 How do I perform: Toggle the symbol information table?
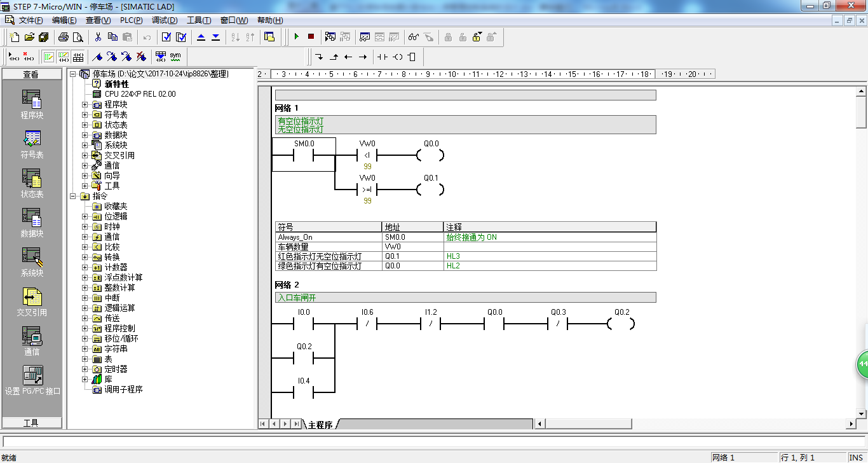(78, 57)
